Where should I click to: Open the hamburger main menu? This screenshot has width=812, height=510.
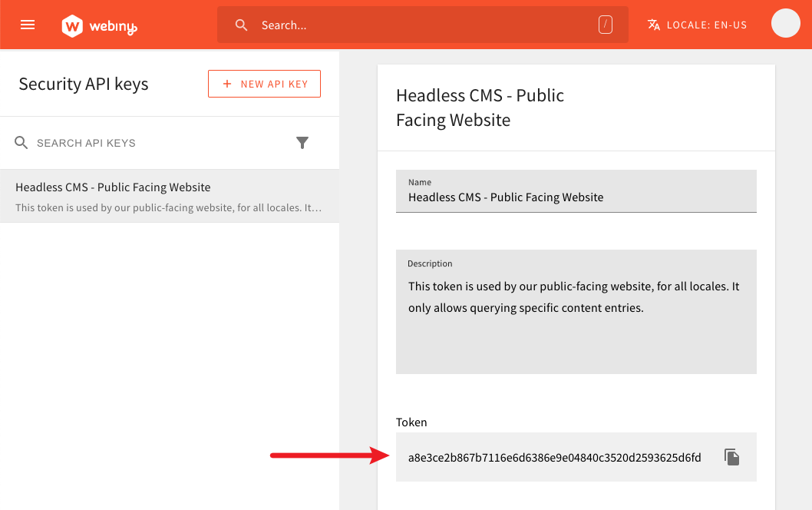pos(28,25)
